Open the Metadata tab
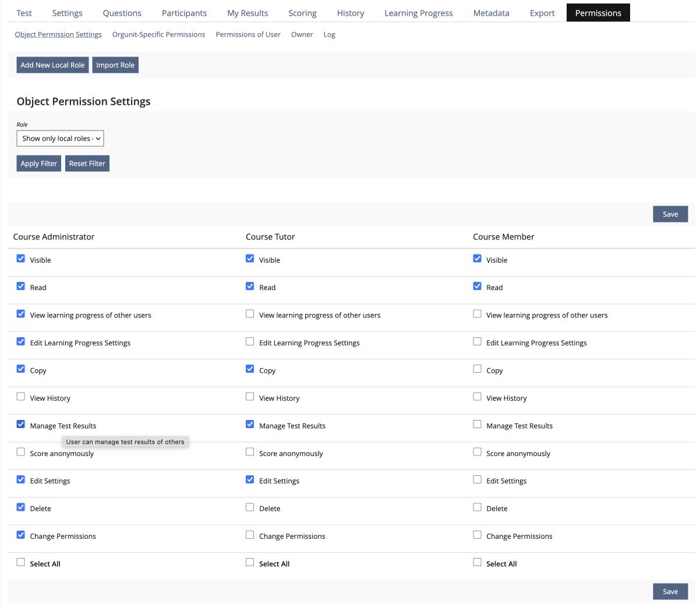700x611 pixels. click(x=491, y=13)
